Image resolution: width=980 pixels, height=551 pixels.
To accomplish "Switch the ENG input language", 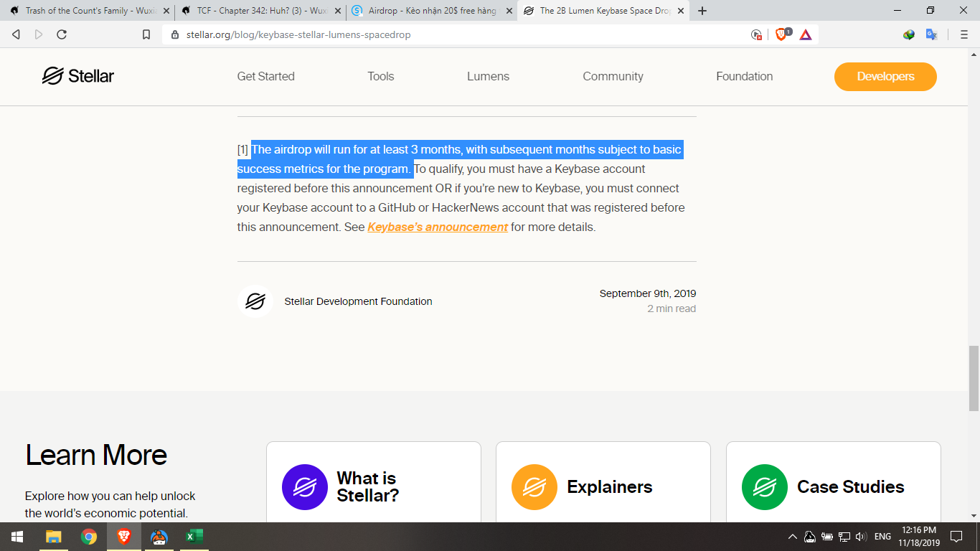I will [882, 537].
